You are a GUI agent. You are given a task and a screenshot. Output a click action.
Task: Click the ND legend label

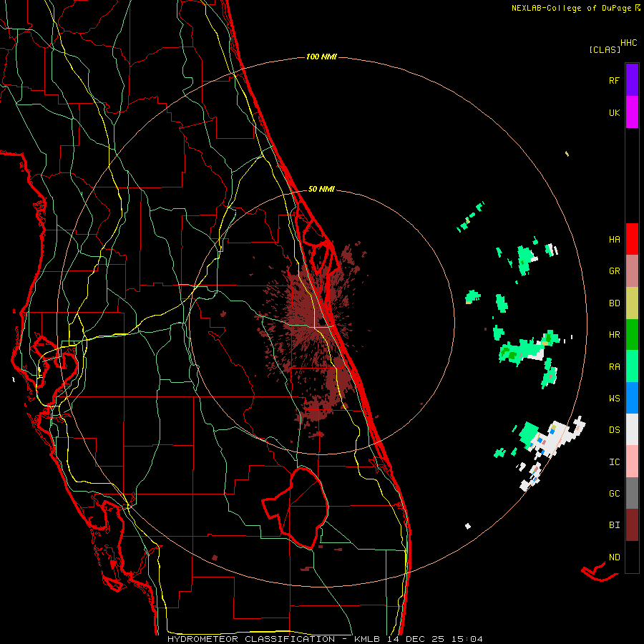[614, 557]
